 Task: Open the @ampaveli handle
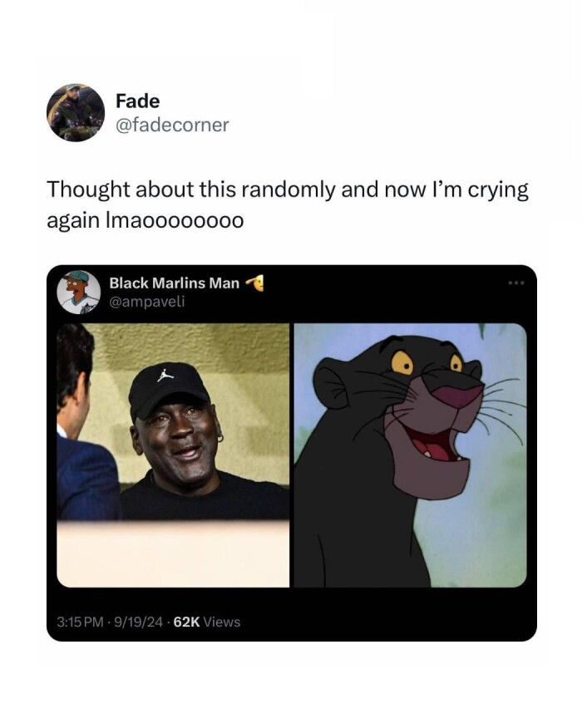pos(147,302)
